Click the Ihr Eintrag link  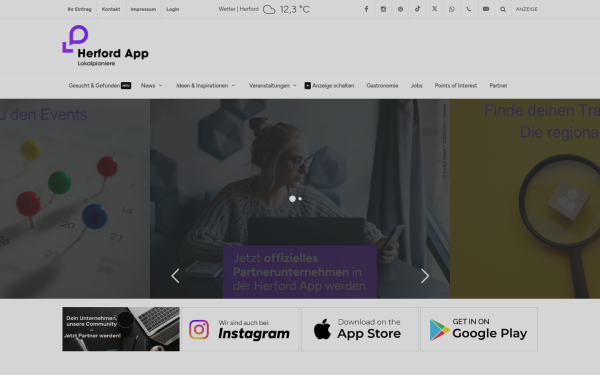(x=80, y=9)
